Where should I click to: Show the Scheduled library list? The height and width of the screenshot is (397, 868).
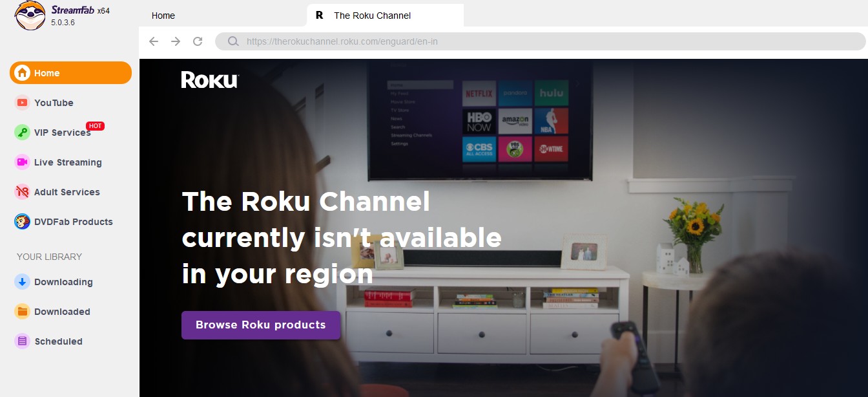point(58,341)
